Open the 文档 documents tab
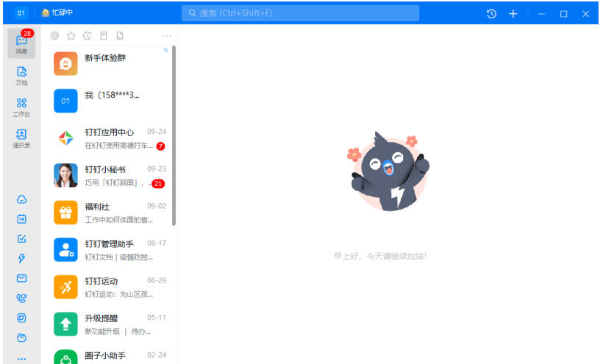The image size is (600, 364). click(21, 76)
